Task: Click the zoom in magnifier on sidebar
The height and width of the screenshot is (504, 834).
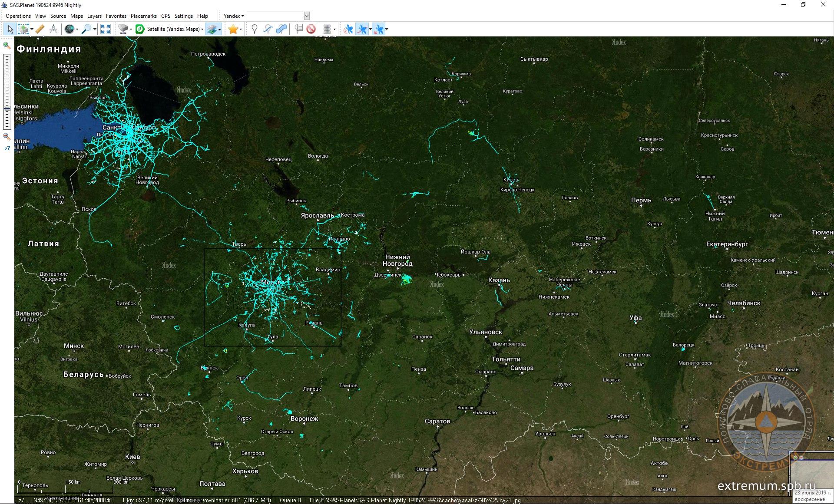Action: tap(7, 45)
